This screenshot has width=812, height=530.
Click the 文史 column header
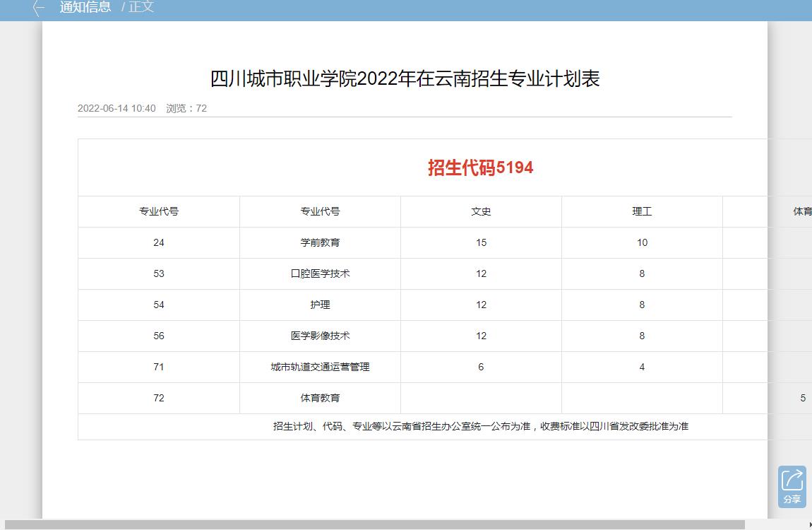(x=481, y=211)
